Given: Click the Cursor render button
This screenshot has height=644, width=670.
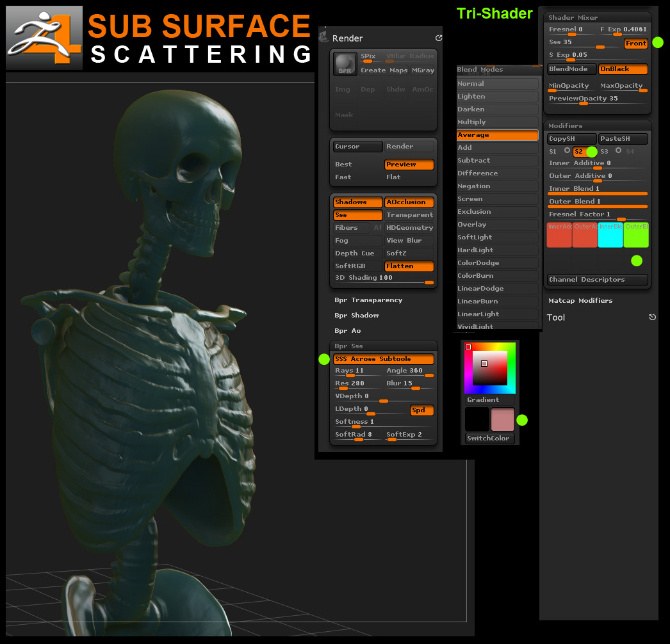Looking at the screenshot, I should [x=357, y=147].
